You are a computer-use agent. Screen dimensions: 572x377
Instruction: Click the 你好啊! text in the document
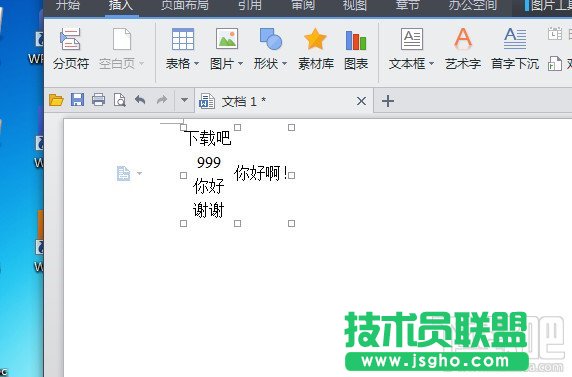click(x=261, y=173)
